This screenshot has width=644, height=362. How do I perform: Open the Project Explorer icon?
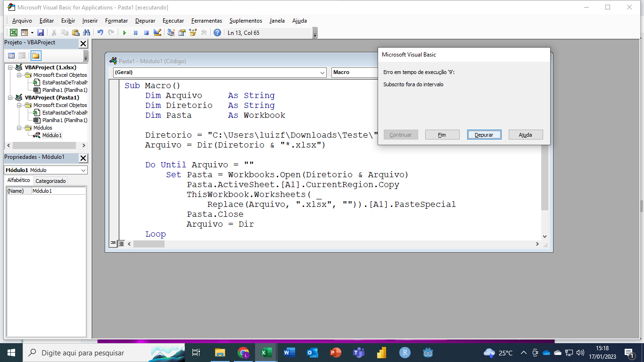pyautogui.click(x=171, y=33)
